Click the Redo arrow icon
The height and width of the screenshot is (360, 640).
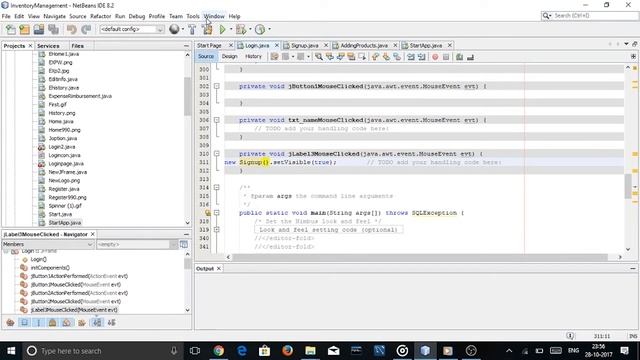click(x=86, y=29)
